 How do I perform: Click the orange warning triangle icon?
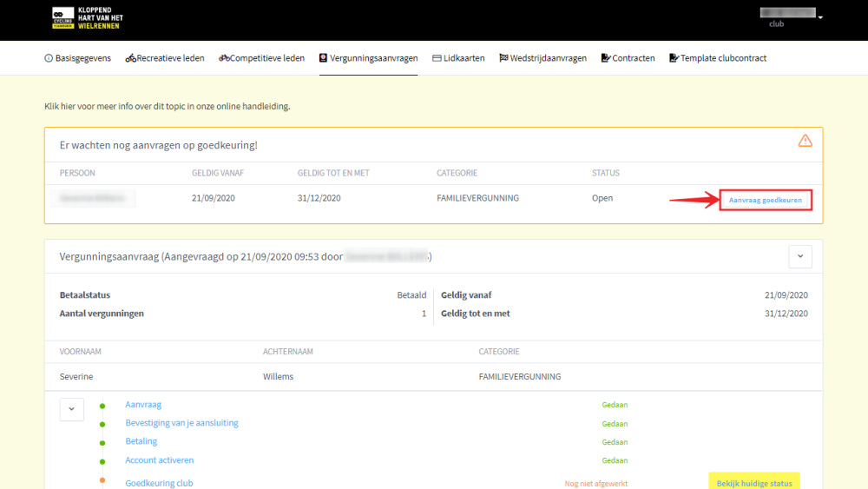coord(805,141)
